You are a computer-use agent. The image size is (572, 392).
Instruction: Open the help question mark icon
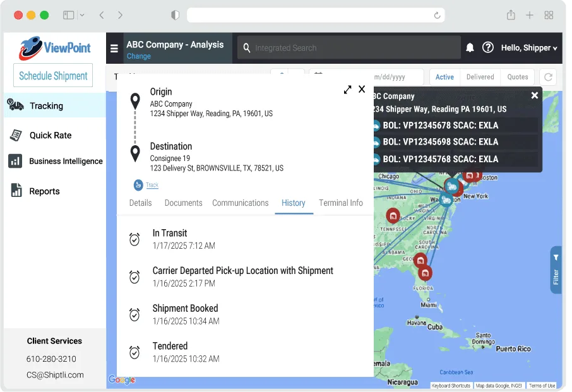[x=488, y=48]
